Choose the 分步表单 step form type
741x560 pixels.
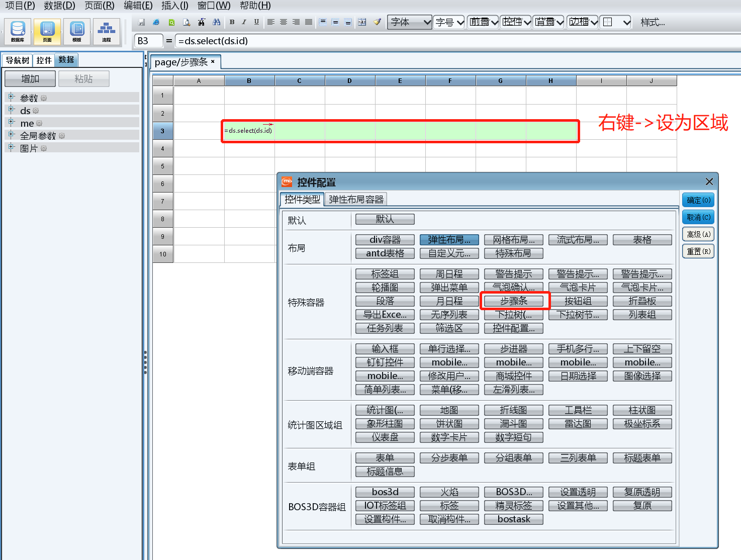click(449, 458)
